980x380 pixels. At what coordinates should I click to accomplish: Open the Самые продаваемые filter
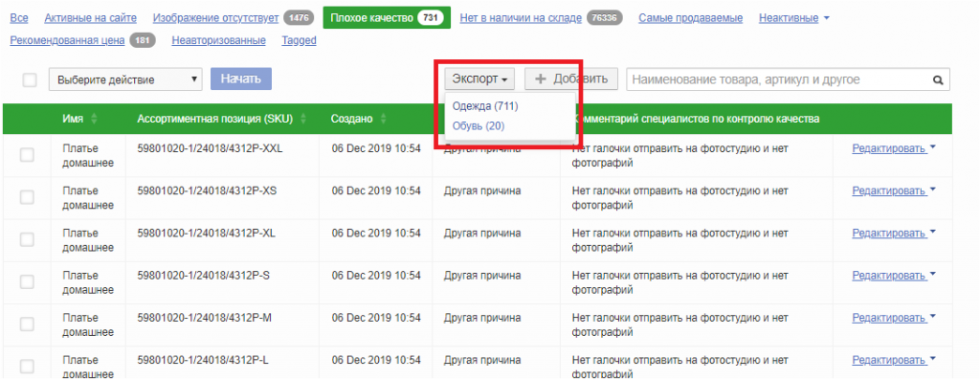(691, 18)
